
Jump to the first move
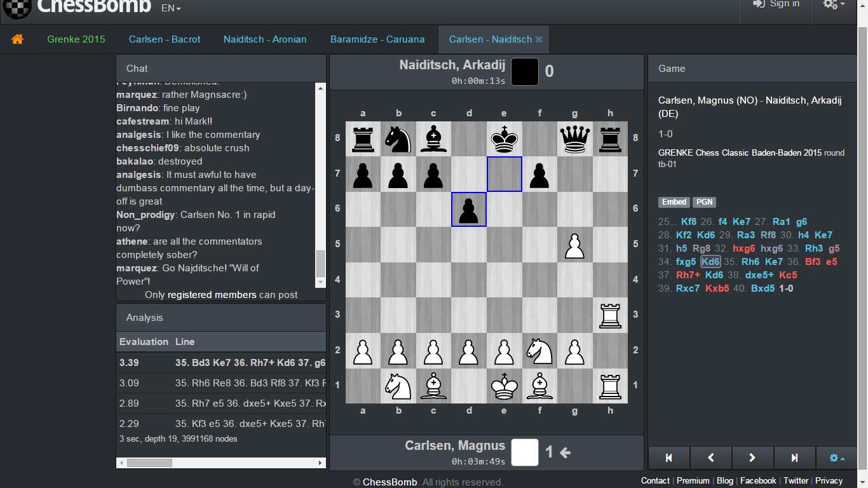(668, 457)
